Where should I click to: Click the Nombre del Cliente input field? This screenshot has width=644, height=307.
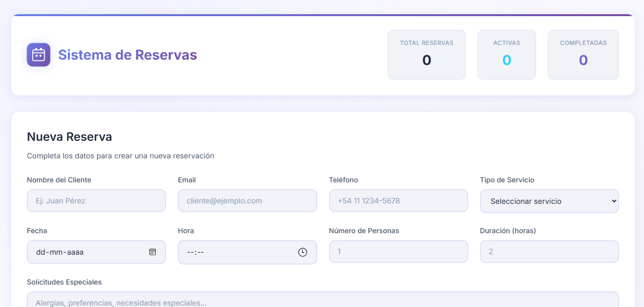coord(96,200)
